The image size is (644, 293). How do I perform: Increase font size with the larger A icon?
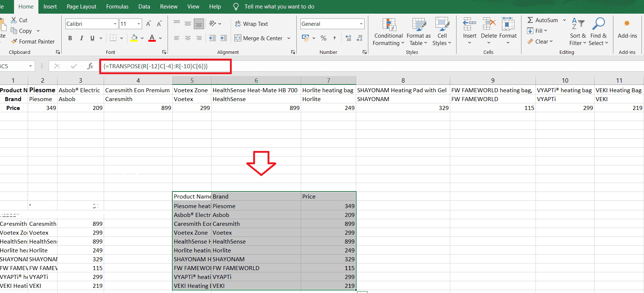click(x=148, y=24)
